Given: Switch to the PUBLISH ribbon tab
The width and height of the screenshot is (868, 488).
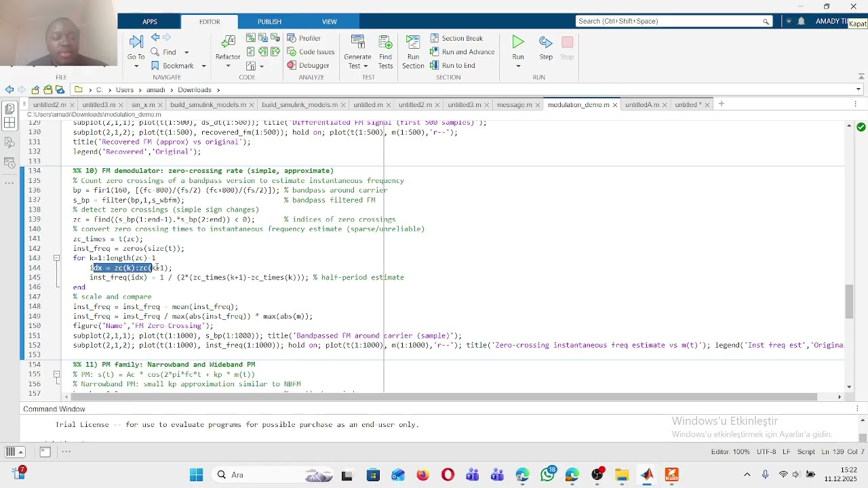Looking at the screenshot, I should point(269,22).
